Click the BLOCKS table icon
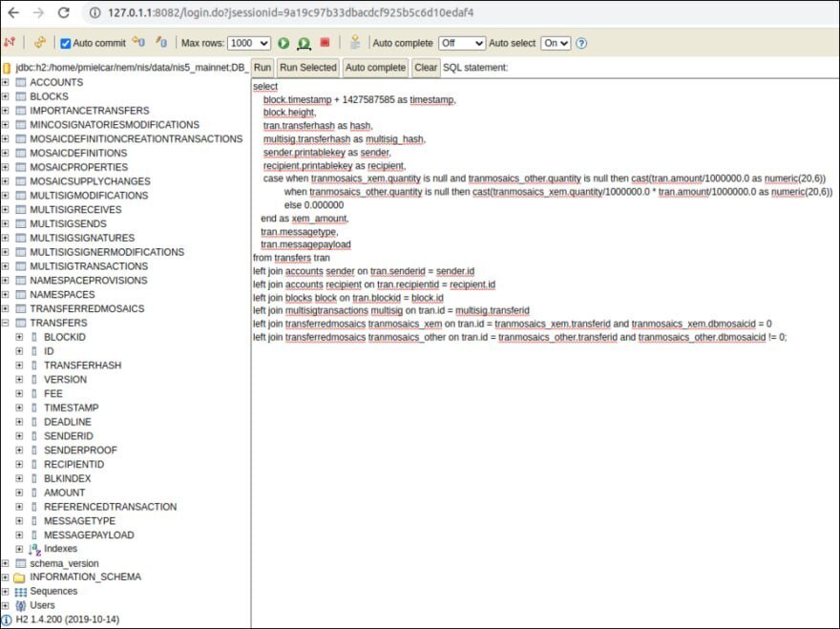 (x=21, y=96)
